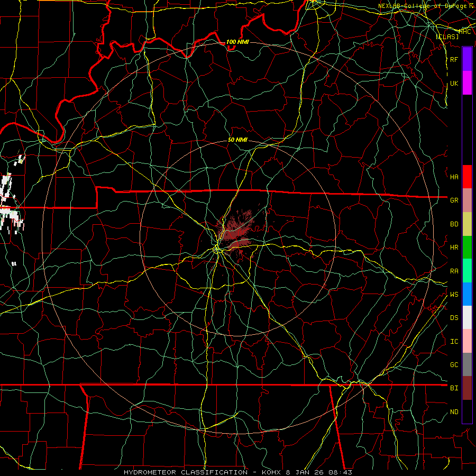Click the 'BI' legend label
Viewport: 476px width, 476px height.
coord(454,388)
